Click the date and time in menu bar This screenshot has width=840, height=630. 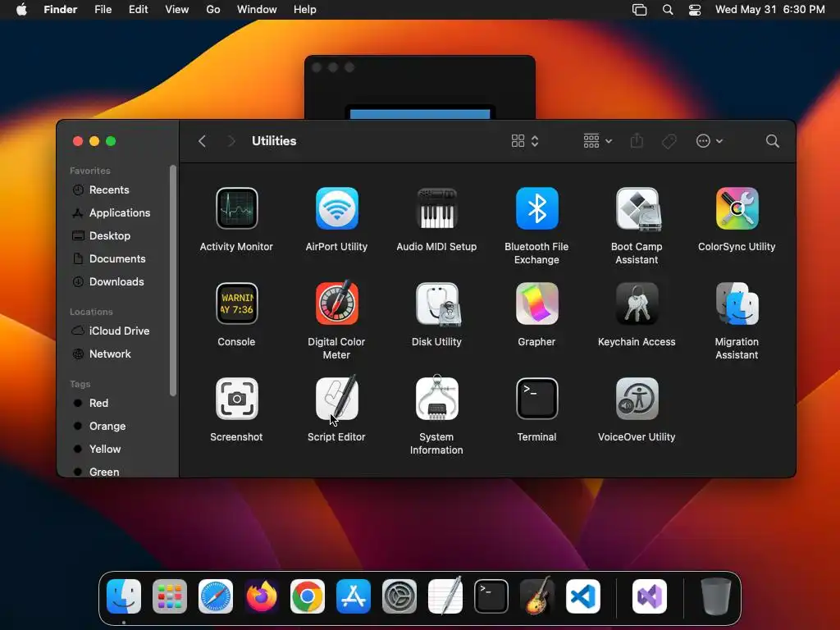pyautogui.click(x=769, y=10)
